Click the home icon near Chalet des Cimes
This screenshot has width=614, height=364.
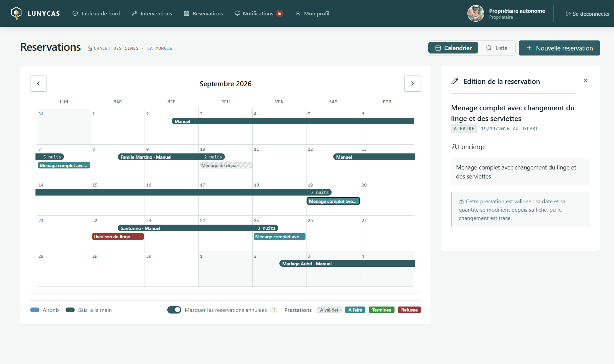(x=90, y=48)
